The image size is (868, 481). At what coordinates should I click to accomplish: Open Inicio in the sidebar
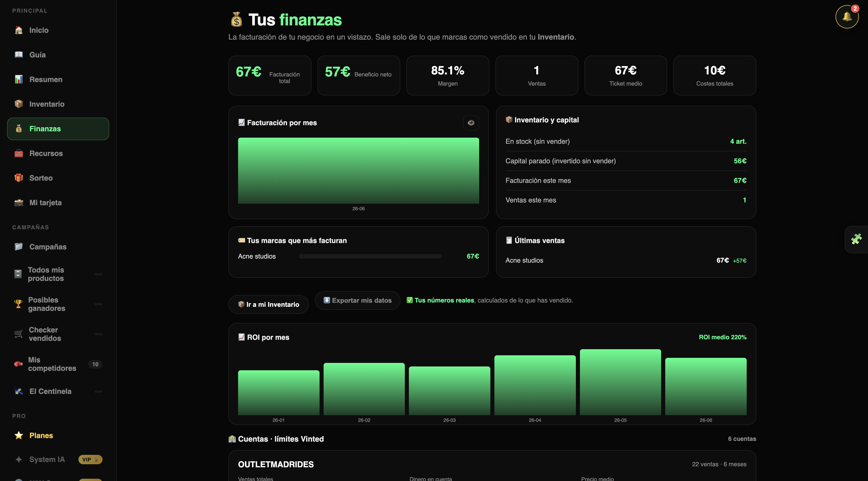58,30
